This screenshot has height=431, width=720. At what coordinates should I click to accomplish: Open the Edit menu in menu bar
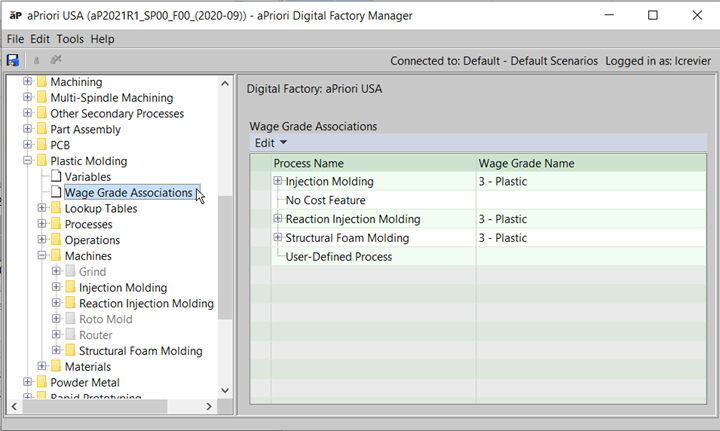(40, 39)
